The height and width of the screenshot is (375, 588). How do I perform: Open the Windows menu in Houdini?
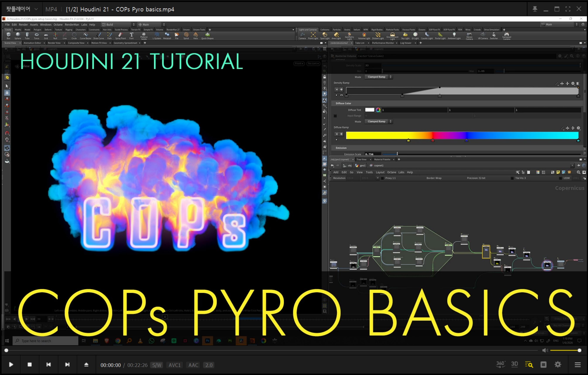(46, 25)
